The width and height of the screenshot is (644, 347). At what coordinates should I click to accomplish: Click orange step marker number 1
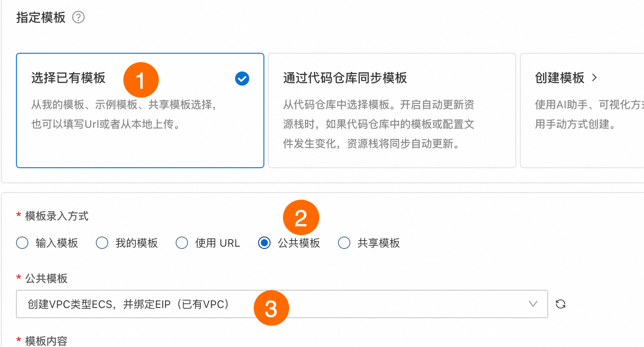click(141, 80)
